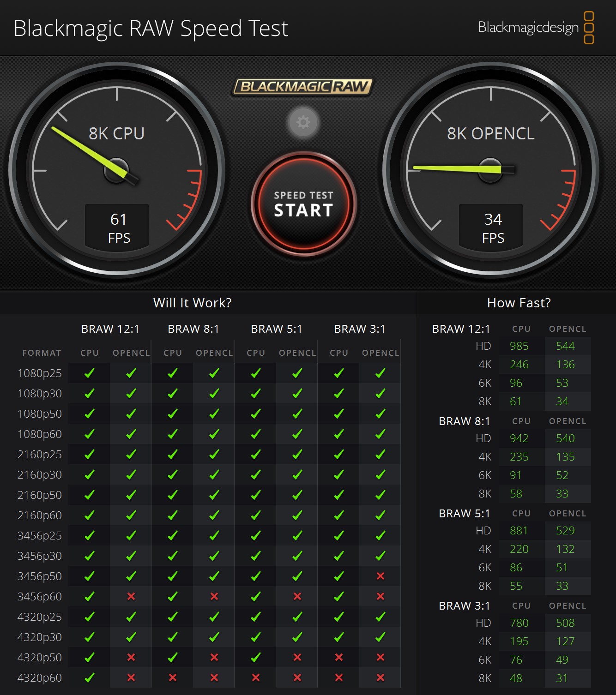This screenshot has height=695, width=616.
Task: Click the Will It Work? heading
Action: (x=192, y=303)
